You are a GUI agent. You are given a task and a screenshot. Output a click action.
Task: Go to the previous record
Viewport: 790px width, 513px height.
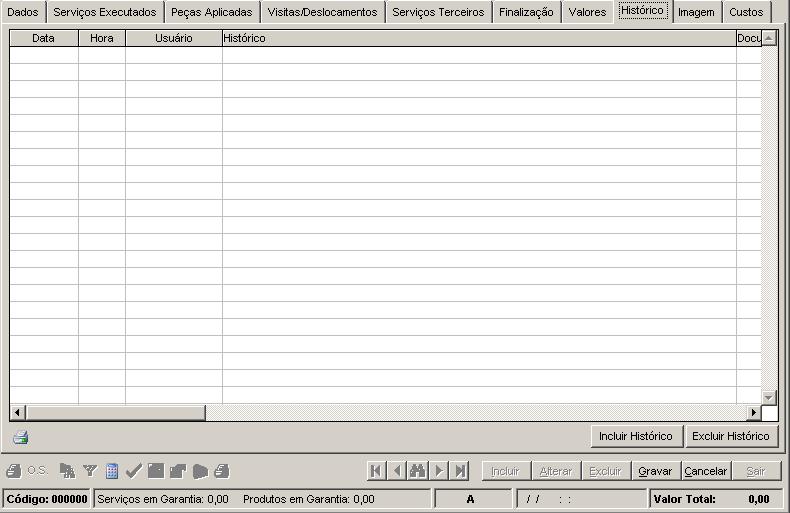coord(397,471)
